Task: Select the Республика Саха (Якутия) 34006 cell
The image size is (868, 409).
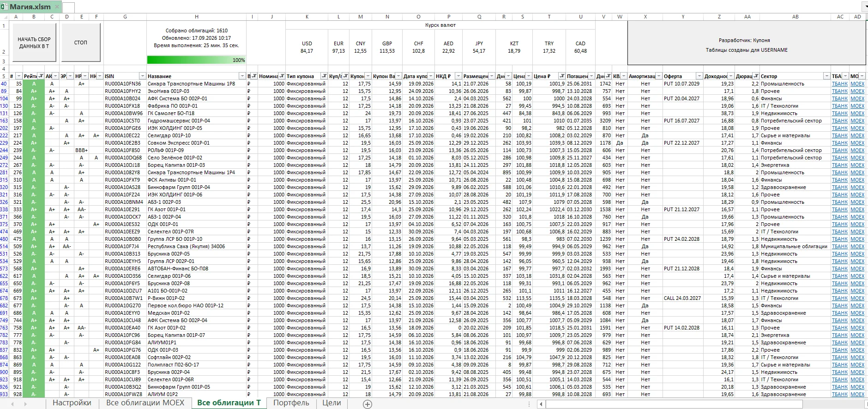Action: tap(196, 246)
